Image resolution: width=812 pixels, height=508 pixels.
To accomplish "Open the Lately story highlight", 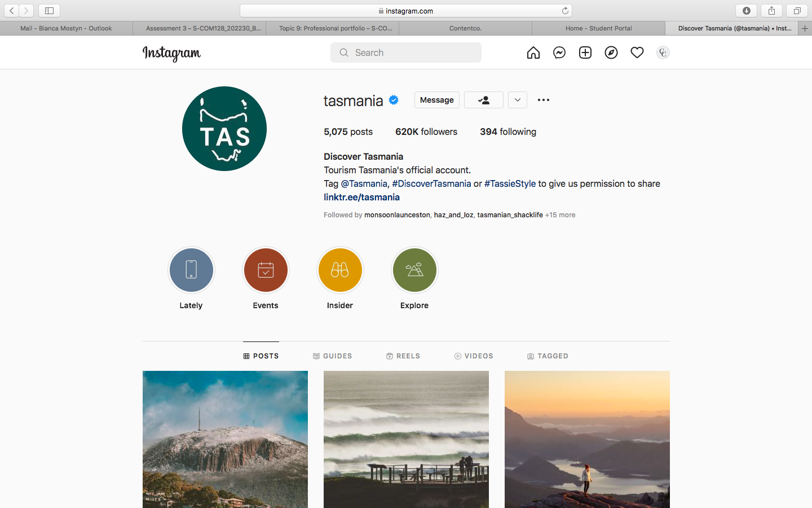I will click(191, 270).
